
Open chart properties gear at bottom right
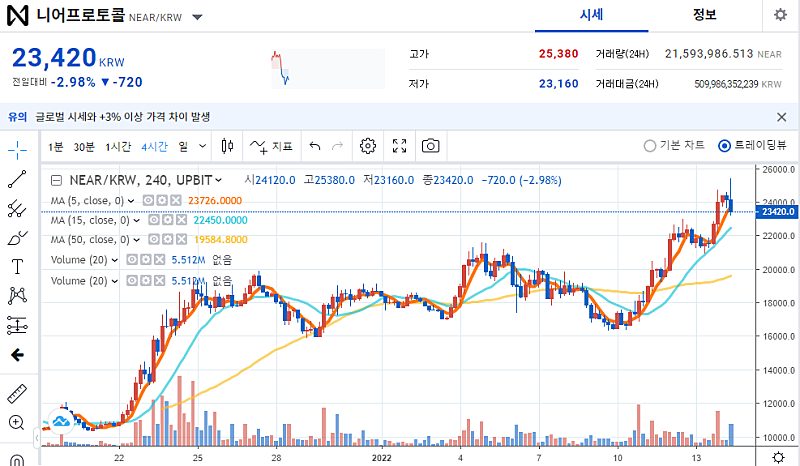tap(778, 457)
